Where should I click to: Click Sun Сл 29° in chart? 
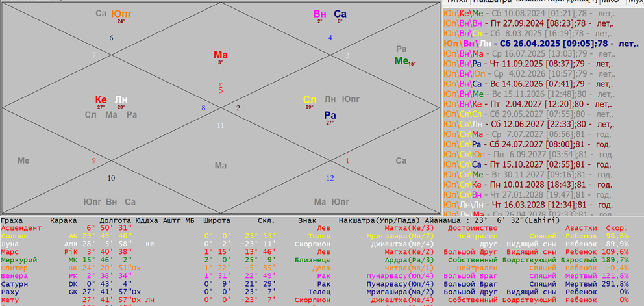[310, 101]
